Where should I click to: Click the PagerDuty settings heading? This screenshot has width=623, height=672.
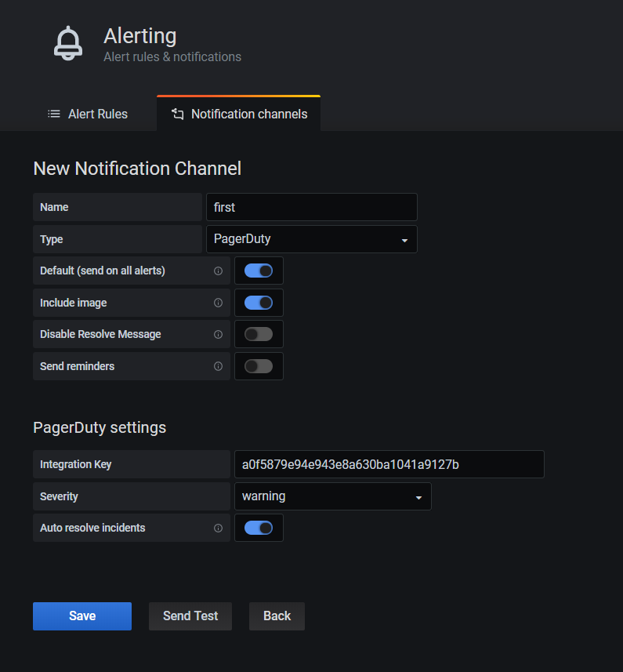tap(100, 427)
